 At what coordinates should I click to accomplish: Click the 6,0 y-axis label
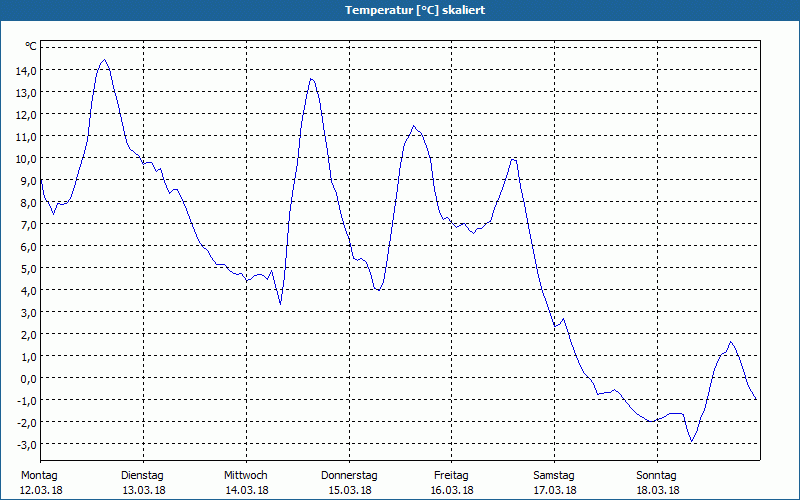pos(29,246)
